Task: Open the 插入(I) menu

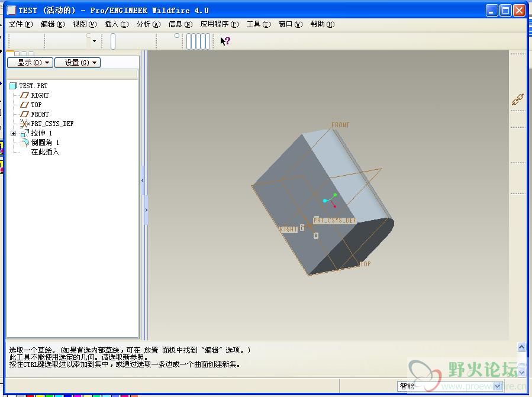Action: pos(117,24)
